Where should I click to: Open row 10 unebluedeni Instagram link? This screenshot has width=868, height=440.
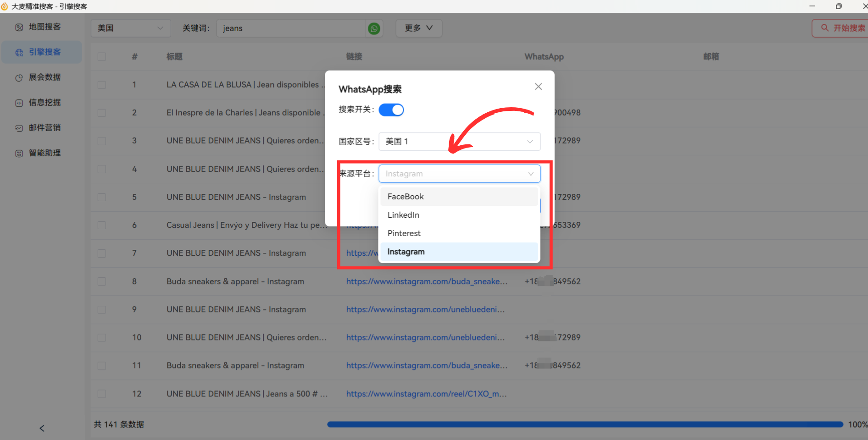click(x=425, y=337)
